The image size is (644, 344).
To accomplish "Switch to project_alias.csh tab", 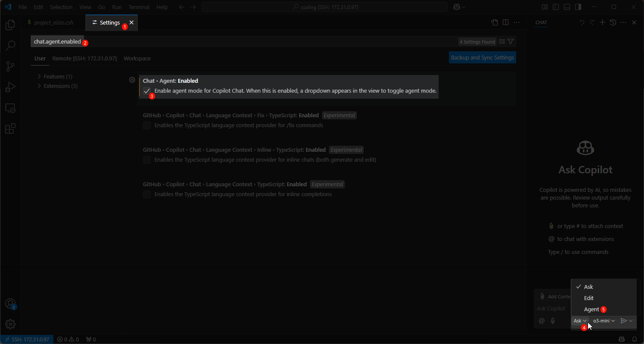I will click(53, 22).
